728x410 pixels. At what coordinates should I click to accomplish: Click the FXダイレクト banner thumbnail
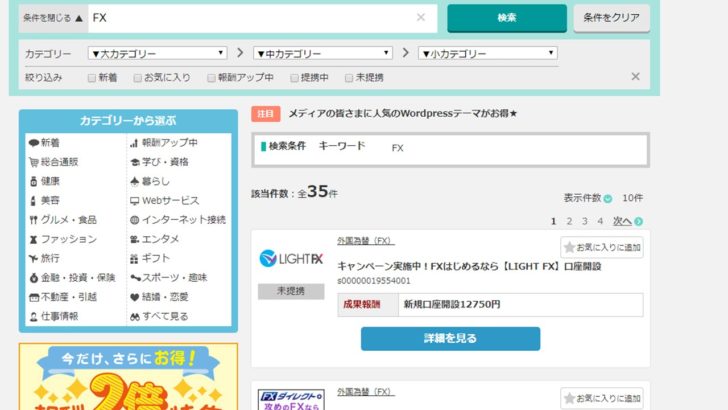(291, 400)
